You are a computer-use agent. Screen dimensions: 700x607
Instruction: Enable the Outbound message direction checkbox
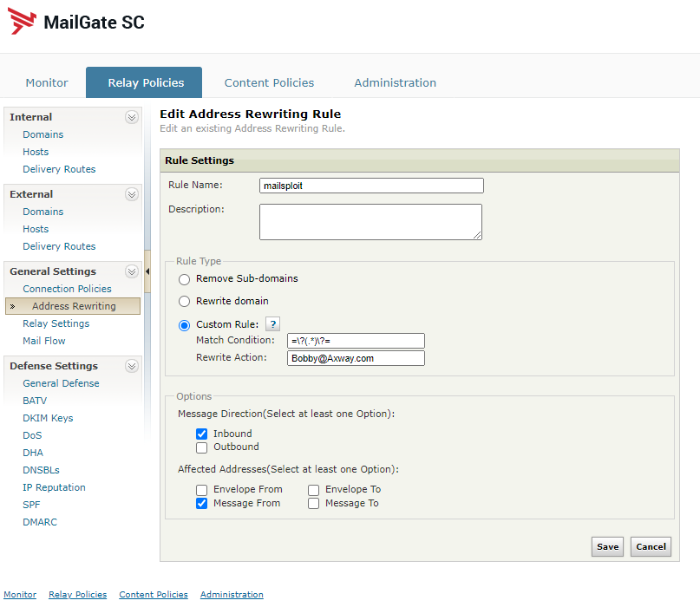[x=202, y=447]
